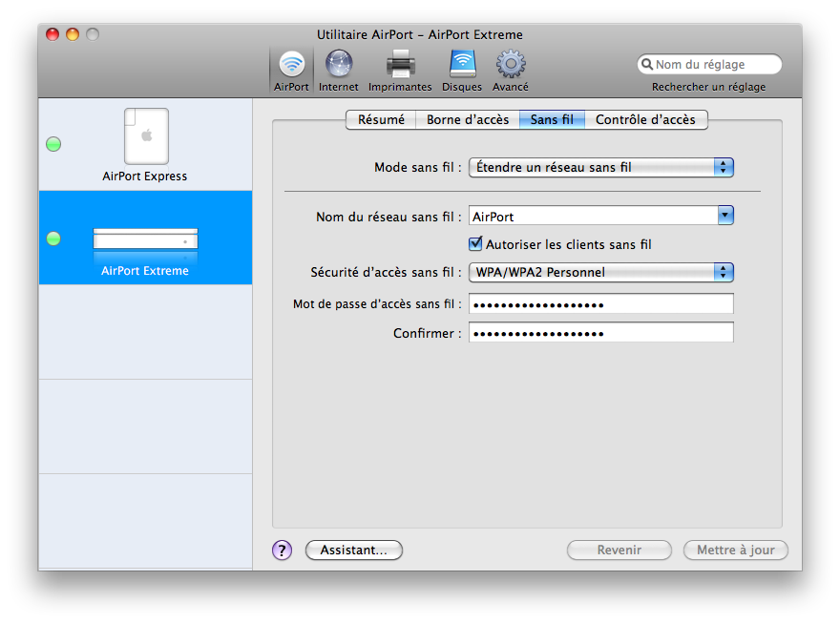Switch to the Borne d'accès tab
This screenshot has width=840, height=623.
point(467,120)
